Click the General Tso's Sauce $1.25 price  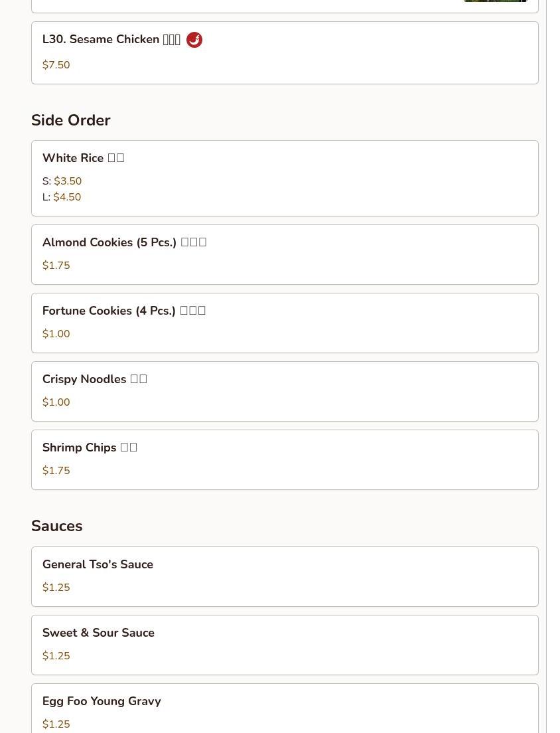[56, 588]
